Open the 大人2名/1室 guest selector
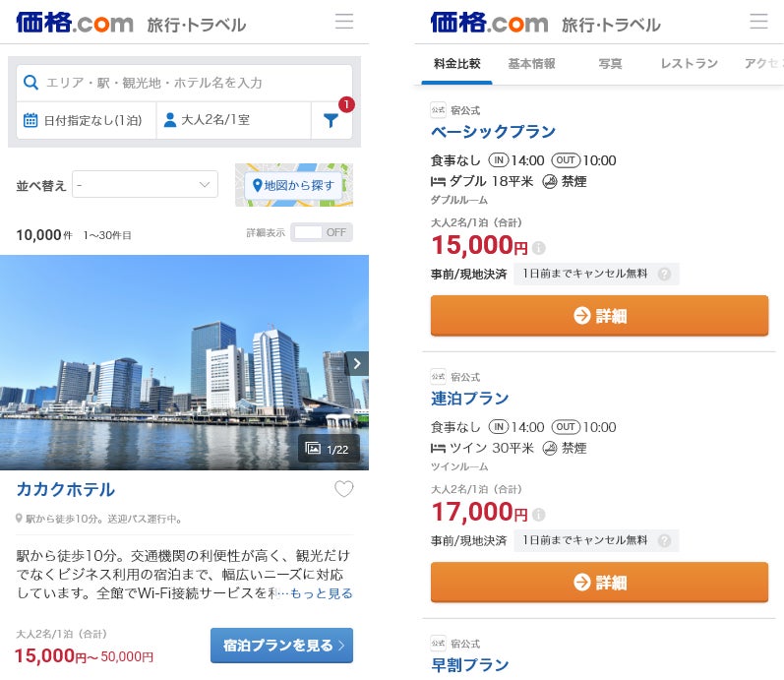 point(233,121)
